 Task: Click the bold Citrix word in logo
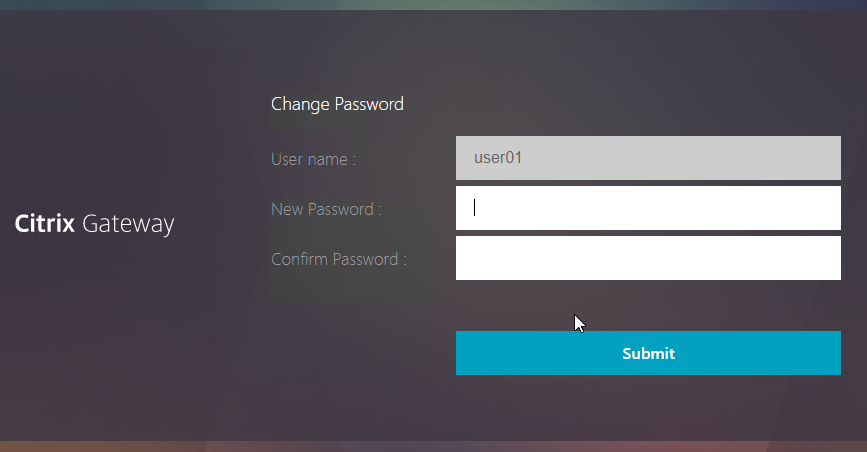pyautogui.click(x=45, y=224)
